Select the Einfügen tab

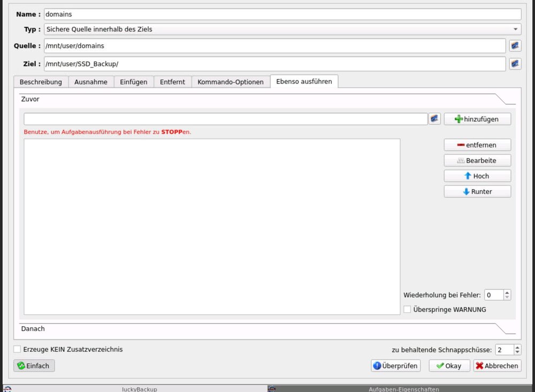133,82
